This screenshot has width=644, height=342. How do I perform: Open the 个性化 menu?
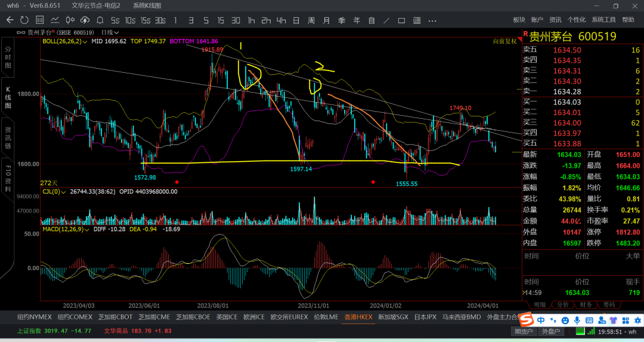[x=577, y=20]
